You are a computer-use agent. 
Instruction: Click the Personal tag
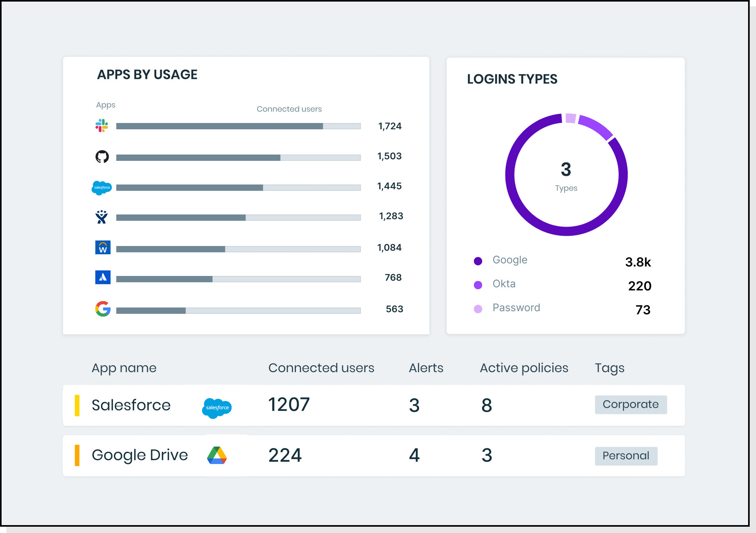(x=626, y=455)
